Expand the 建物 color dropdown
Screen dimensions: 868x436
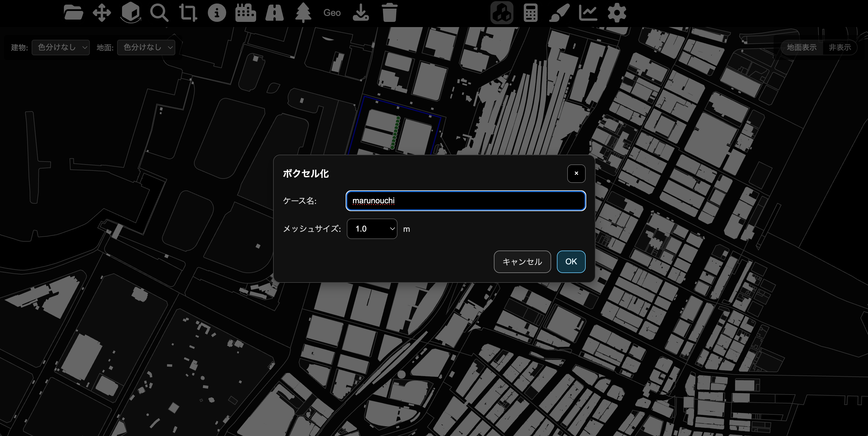click(61, 48)
